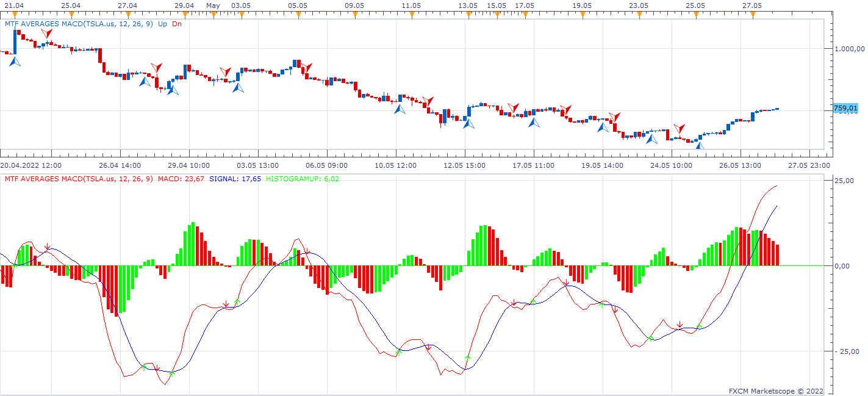Select the orange marker at 09.05
The height and width of the screenshot is (396, 868).
(354, 14)
